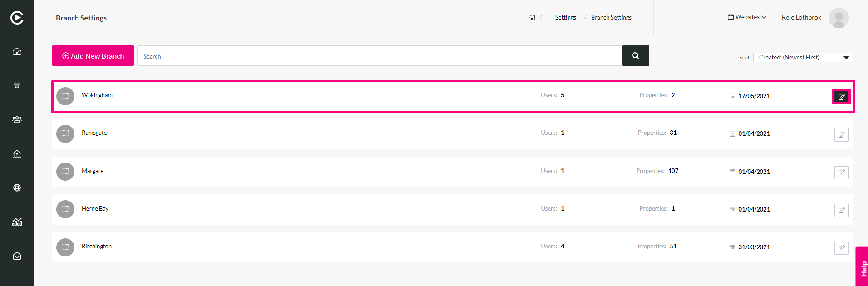Open the globe websites icon in sidebar
The height and width of the screenshot is (286, 868).
pyautogui.click(x=17, y=188)
